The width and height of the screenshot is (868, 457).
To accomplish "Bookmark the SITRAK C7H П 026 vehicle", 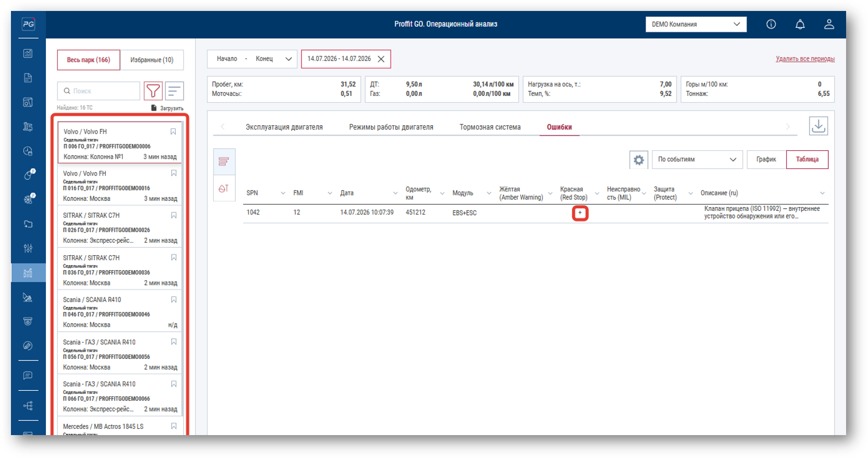I will tap(174, 215).
